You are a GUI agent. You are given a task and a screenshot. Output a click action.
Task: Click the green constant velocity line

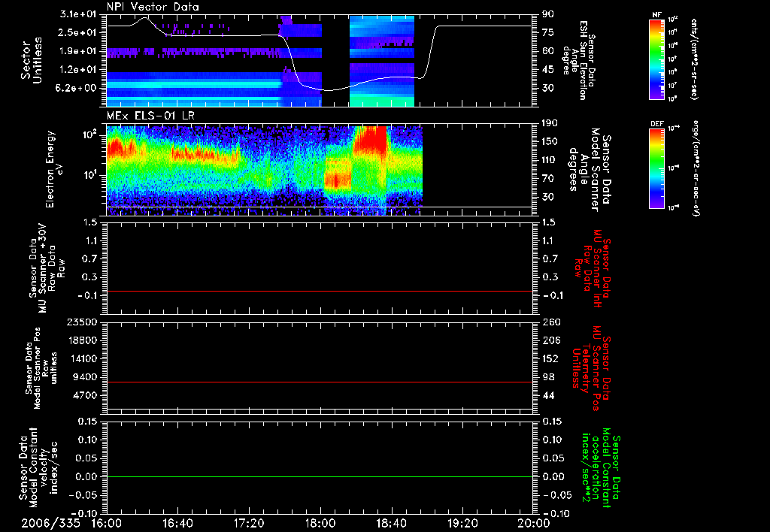320,476
